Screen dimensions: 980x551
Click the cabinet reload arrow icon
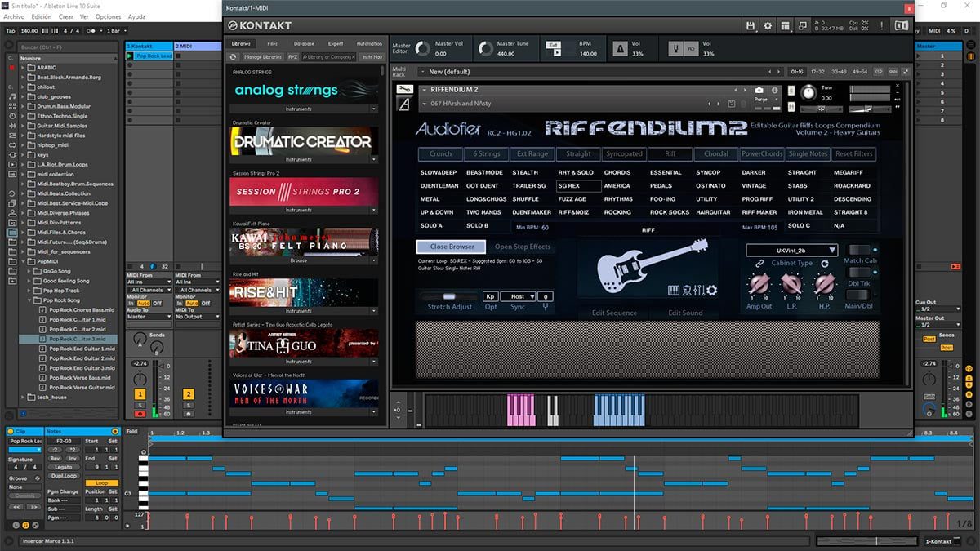(825, 264)
